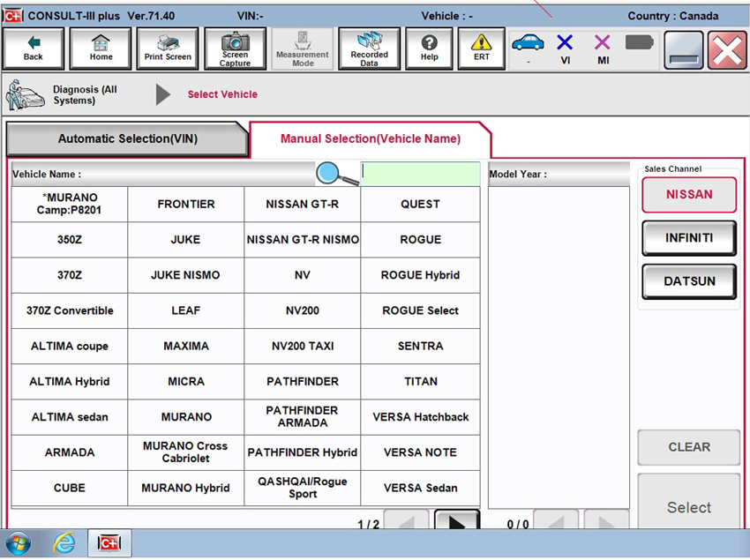750x560 pixels.
Task: Select MICRA vehicle
Action: tap(185, 381)
